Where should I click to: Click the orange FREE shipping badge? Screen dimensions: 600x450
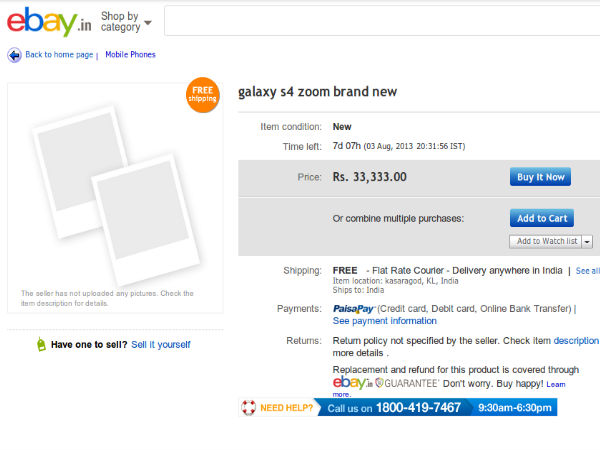[x=202, y=95]
